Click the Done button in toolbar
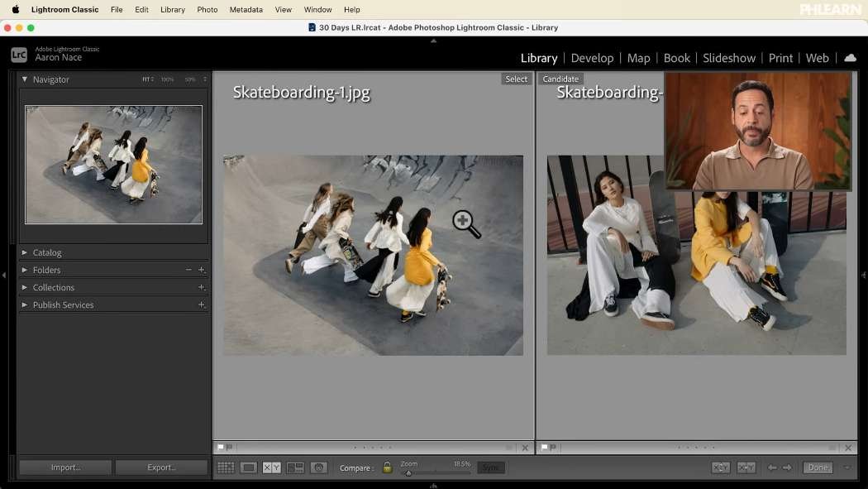 (x=818, y=467)
